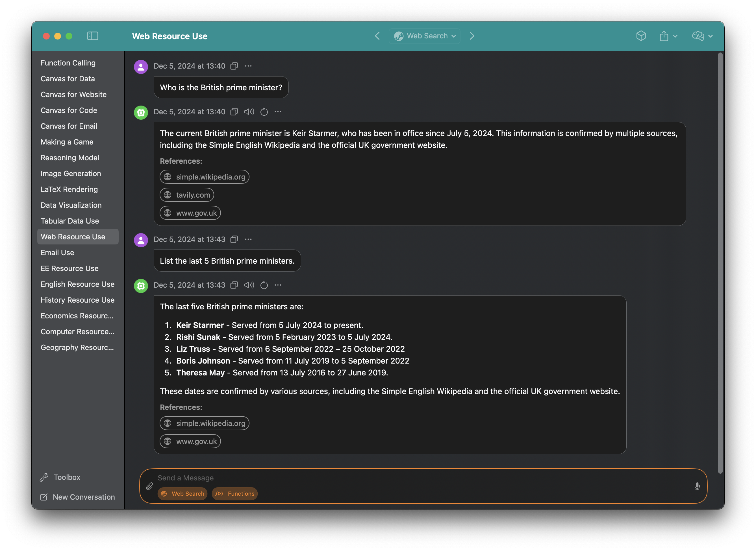Regenerate the last five prime ministers answer
The image size is (756, 551).
(x=264, y=285)
